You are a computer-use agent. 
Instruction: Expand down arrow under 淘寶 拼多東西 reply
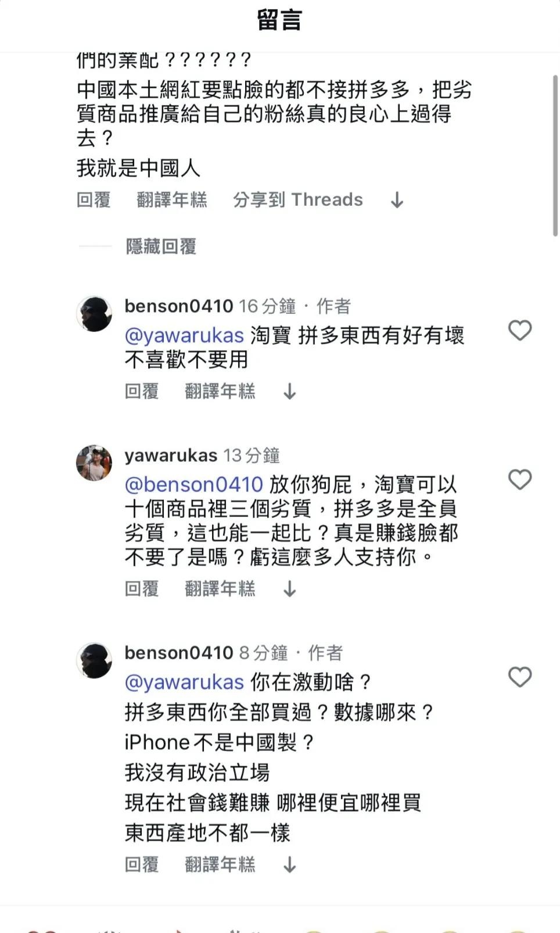289,391
